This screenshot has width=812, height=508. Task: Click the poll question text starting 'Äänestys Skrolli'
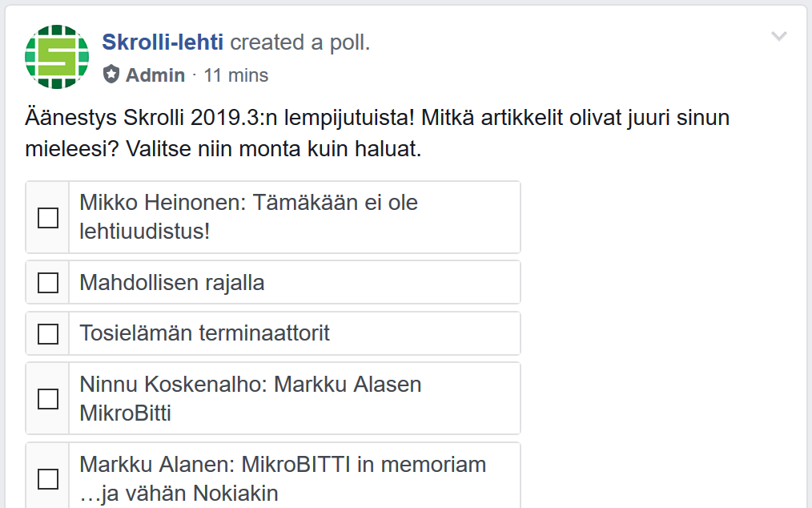pyautogui.click(x=218, y=119)
